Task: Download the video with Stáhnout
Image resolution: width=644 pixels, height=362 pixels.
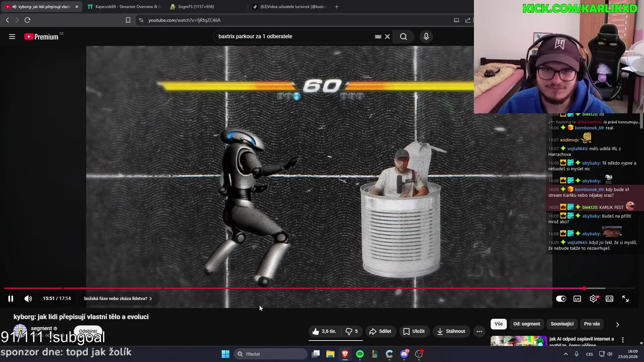Action: click(451, 331)
